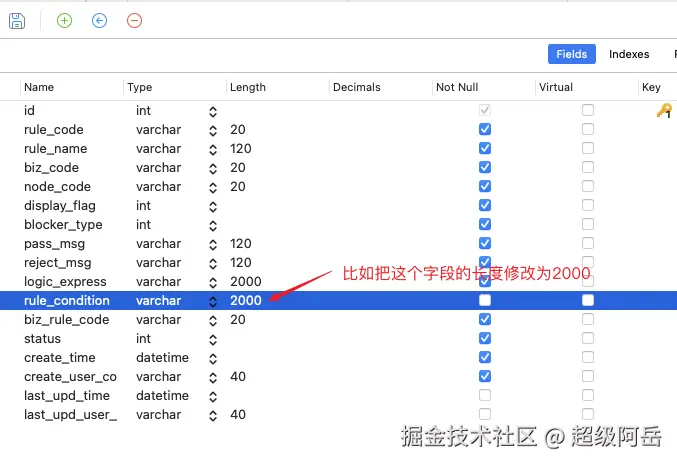This screenshot has width=677, height=464.
Task: Select the pass_msg field name
Action: 54,244
